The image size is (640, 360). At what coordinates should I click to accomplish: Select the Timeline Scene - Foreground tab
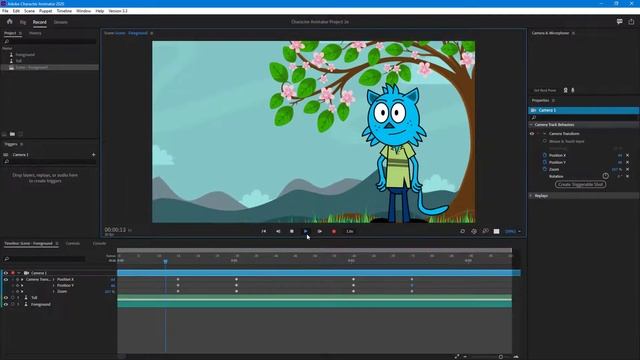pyautogui.click(x=29, y=243)
